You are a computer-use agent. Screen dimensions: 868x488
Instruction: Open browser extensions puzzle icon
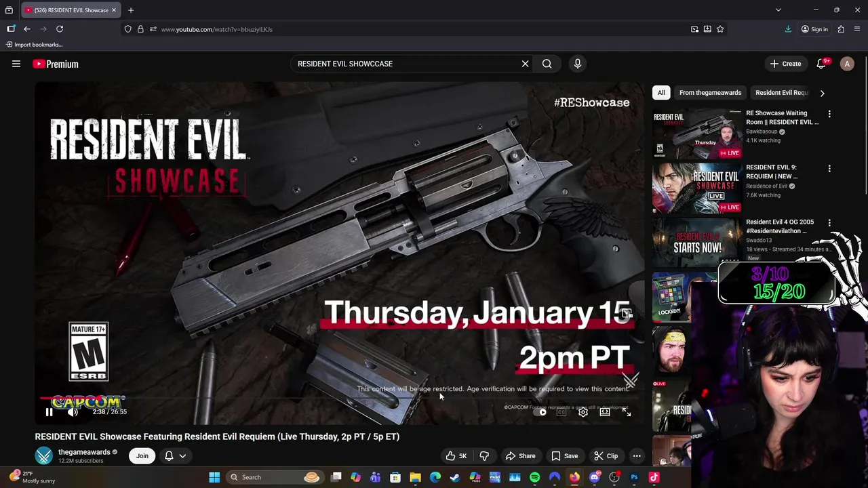pyautogui.click(x=841, y=29)
